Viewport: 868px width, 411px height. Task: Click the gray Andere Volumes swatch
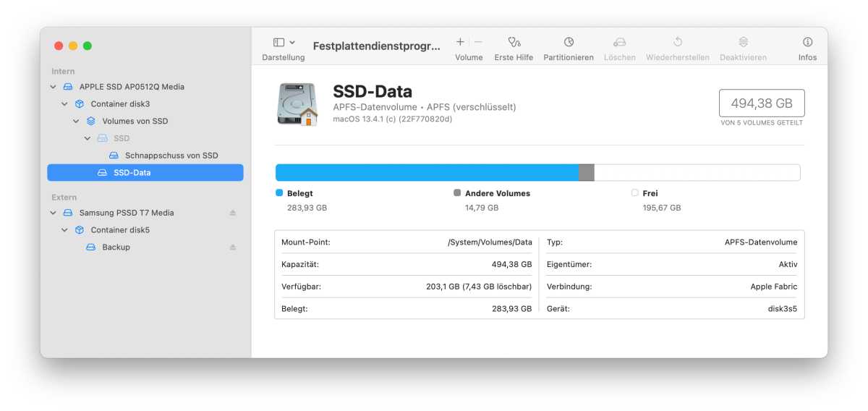coord(457,193)
